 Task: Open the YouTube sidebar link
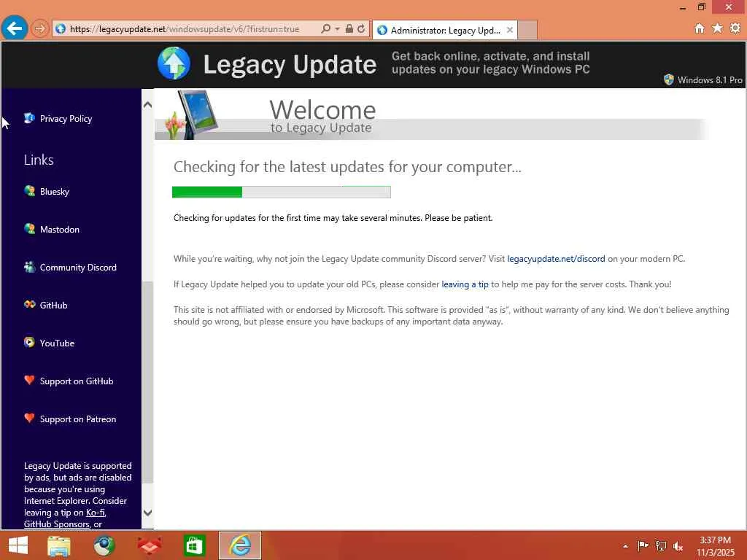[x=57, y=343]
